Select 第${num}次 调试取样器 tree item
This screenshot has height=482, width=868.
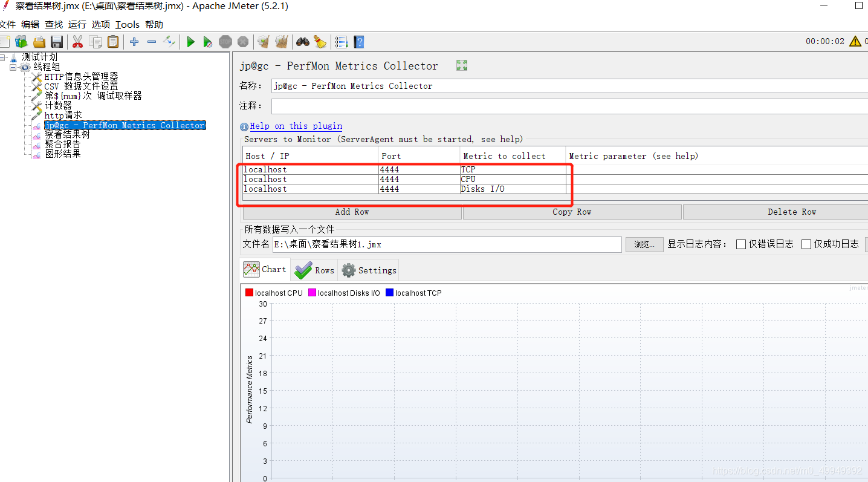[x=93, y=96]
